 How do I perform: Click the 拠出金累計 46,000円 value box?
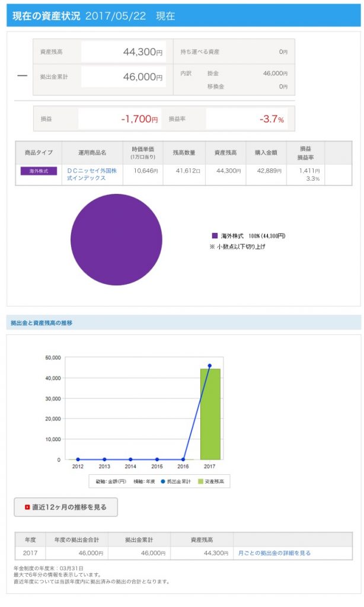pyautogui.click(x=123, y=77)
